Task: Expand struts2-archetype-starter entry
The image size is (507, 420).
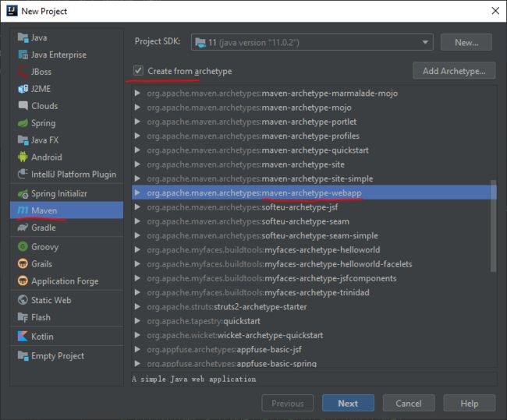Action: coord(137,306)
